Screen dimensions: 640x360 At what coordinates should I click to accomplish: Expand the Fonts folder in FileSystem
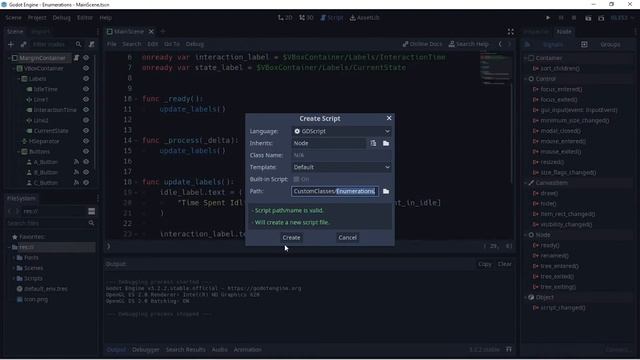coord(13,258)
